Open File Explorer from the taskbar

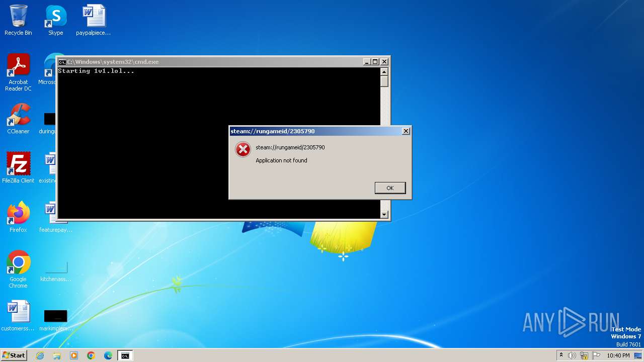[x=57, y=355]
